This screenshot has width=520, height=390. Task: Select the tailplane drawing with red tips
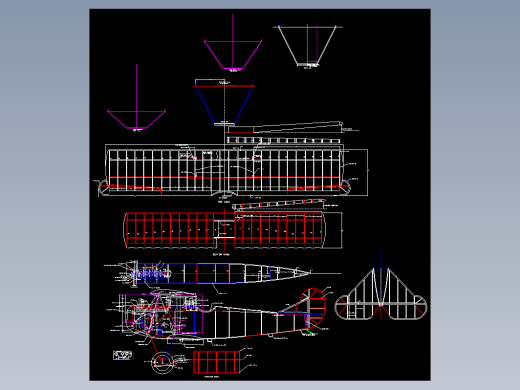tap(381, 294)
